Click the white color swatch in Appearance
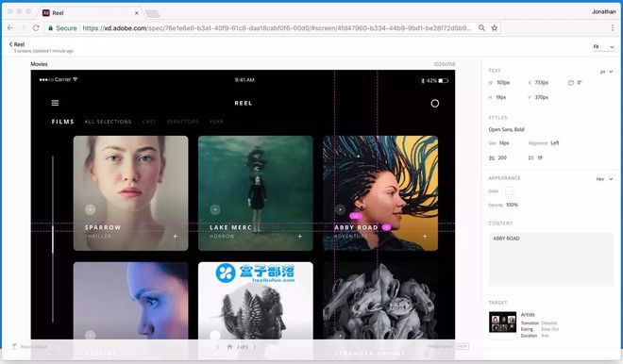The width and height of the screenshot is (623, 364). coord(509,190)
